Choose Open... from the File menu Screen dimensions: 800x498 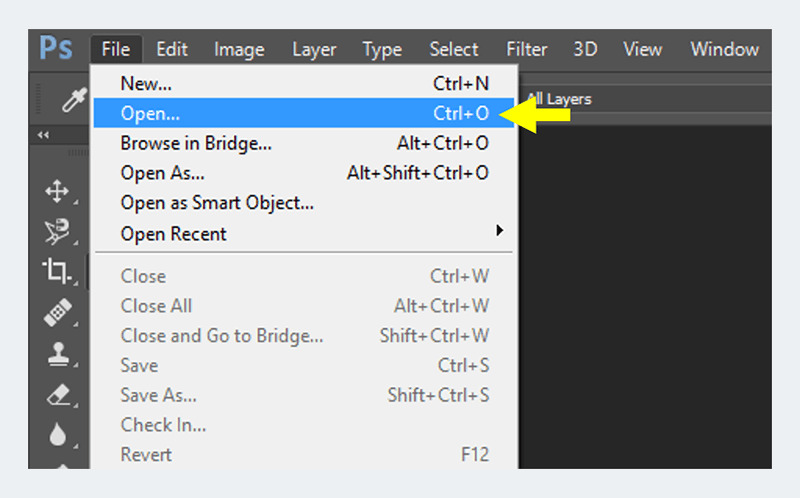304,113
